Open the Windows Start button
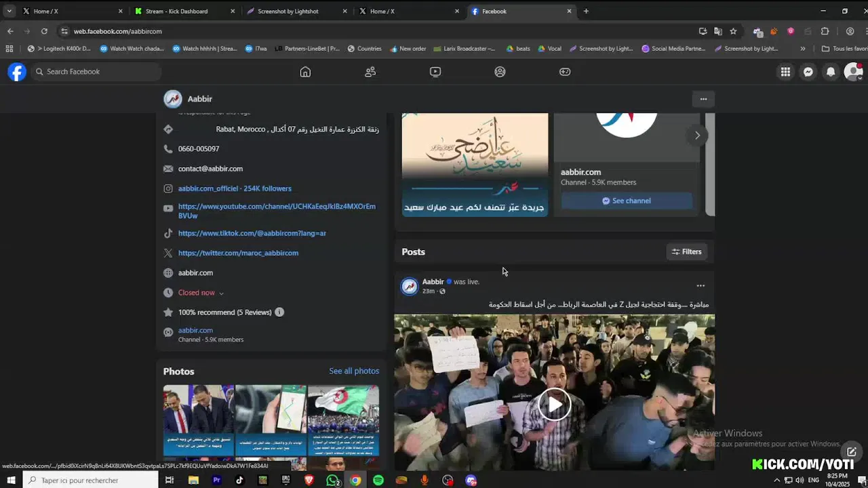The height and width of the screenshot is (488, 868). [x=11, y=481]
